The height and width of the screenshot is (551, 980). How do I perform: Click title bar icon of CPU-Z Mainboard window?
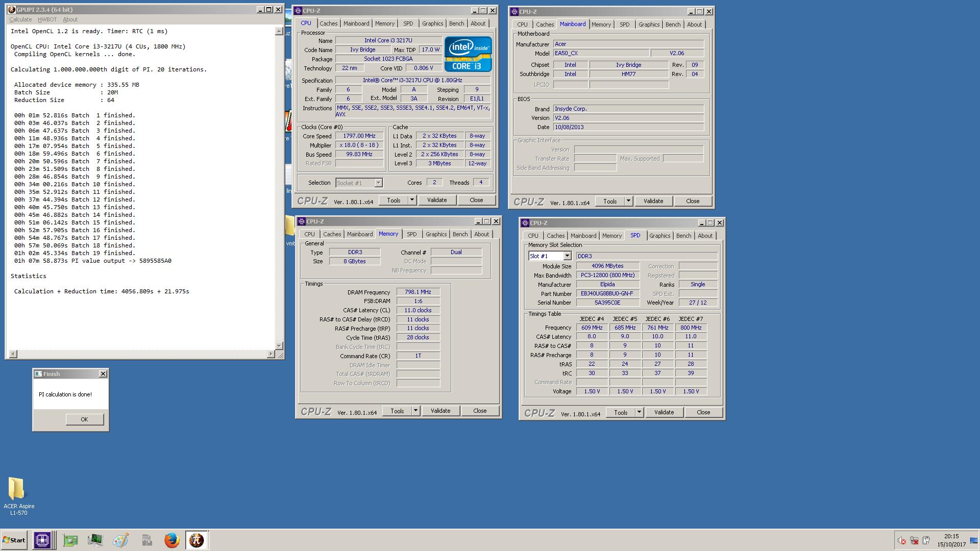(514, 12)
